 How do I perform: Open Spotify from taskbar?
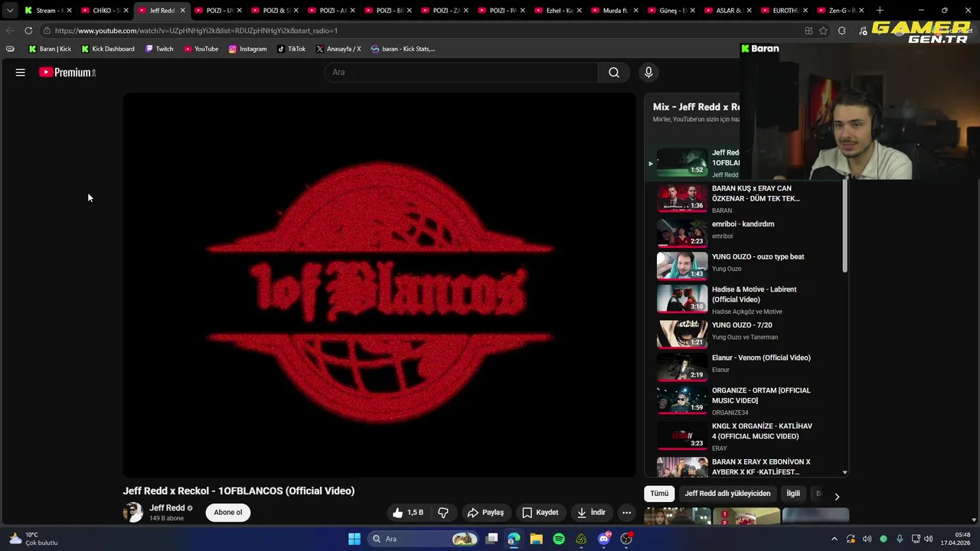click(559, 539)
